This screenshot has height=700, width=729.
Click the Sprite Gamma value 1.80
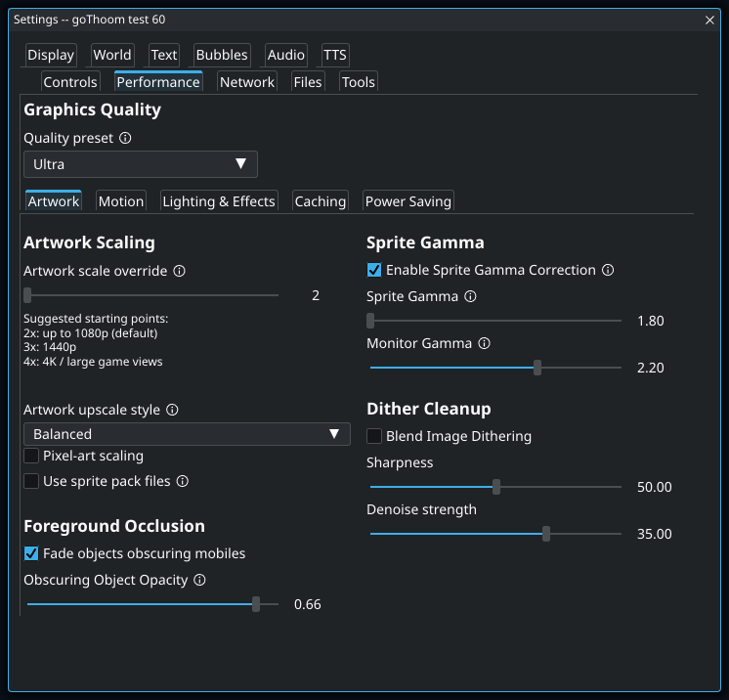pyautogui.click(x=651, y=321)
